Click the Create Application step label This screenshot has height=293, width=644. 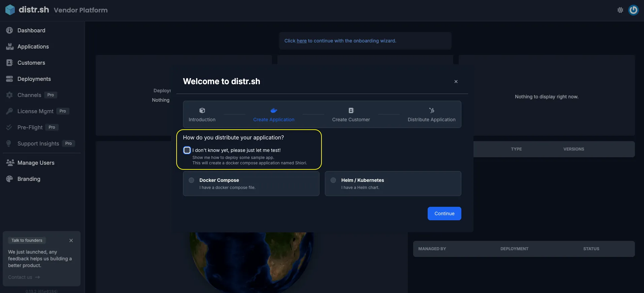coord(274,120)
